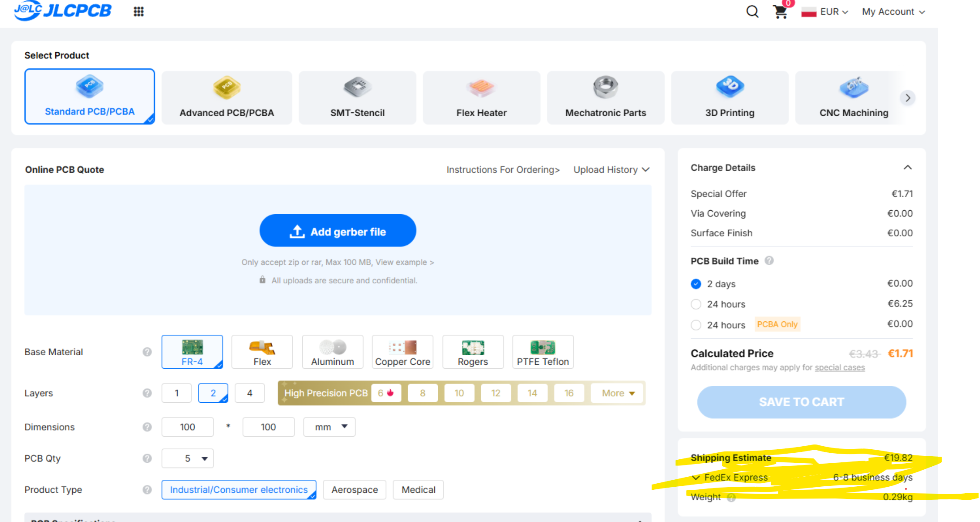Open the special cases link
This screenshot has height=522, width=980.
click(x=839, y=367)
